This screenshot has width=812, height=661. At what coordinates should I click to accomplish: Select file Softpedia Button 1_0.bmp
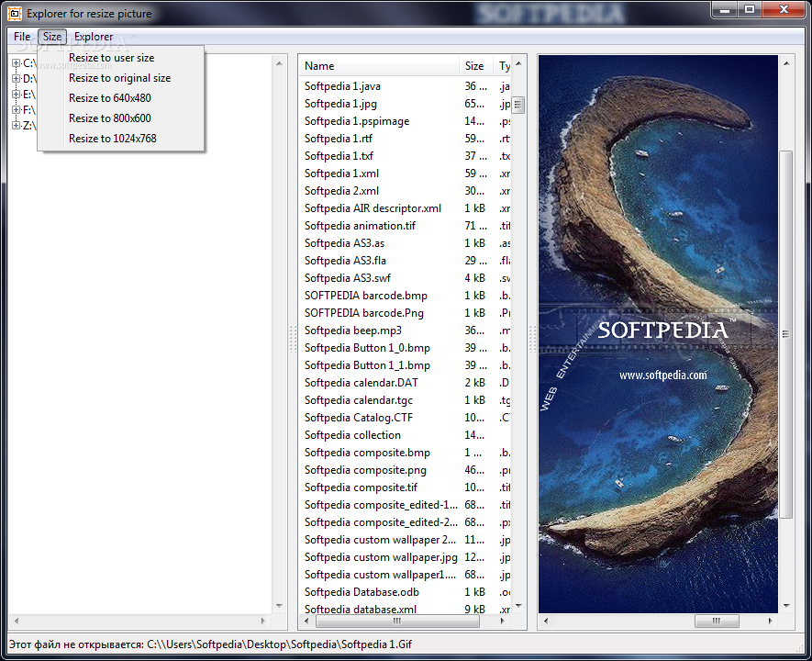tap(367, 348)
